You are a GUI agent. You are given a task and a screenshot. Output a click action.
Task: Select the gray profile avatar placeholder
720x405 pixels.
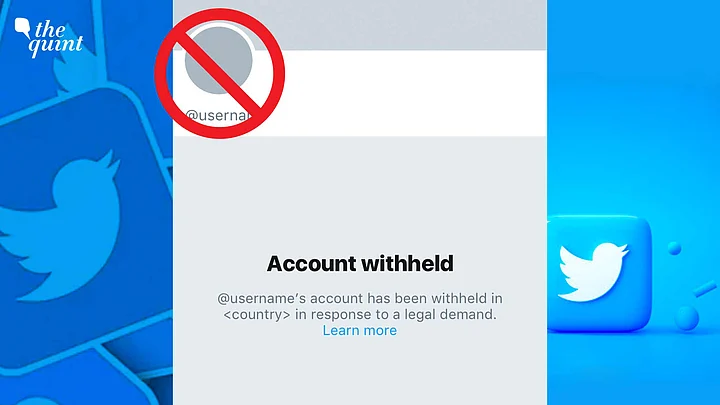coord(219,60)
